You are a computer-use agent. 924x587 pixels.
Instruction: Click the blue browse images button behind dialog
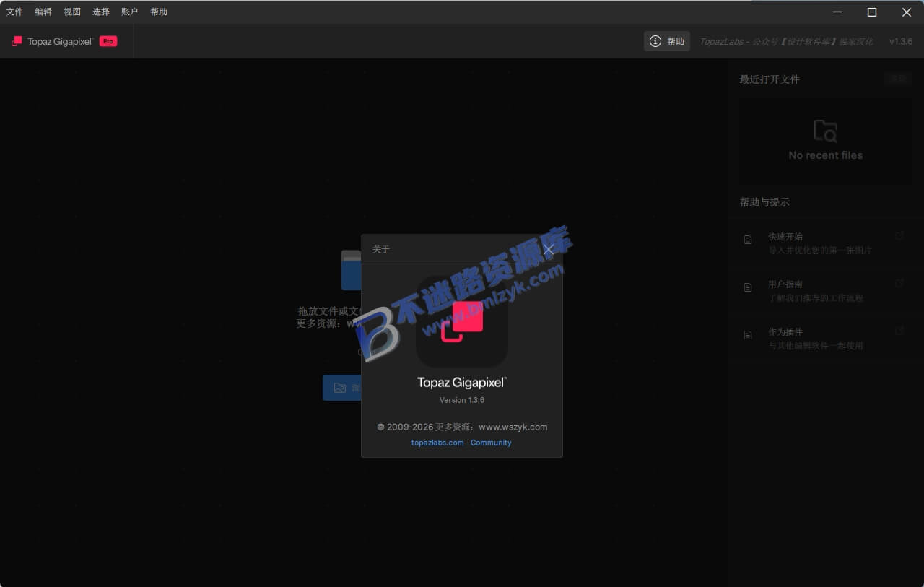click(x=342, y=388)
